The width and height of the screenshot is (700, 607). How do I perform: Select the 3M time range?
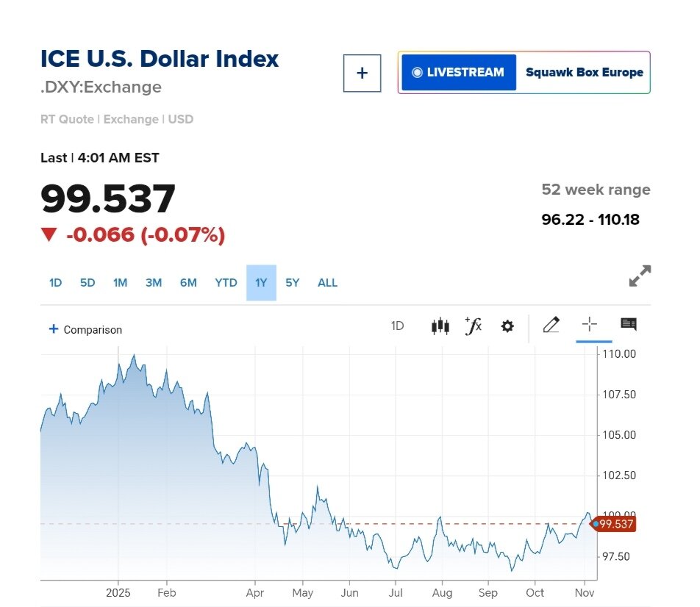153,283
